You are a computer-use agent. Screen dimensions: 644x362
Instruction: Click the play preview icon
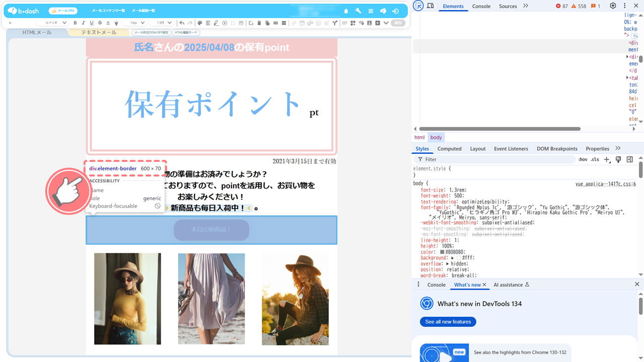click(x=378, y=23)
